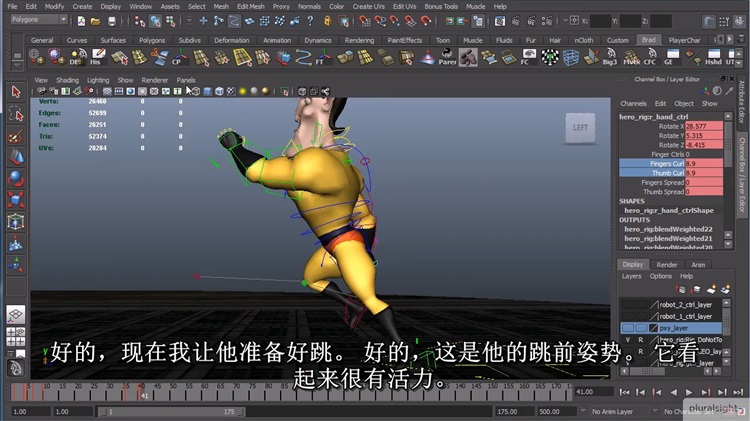Click the Open Scene folder icon

(96, 21)
